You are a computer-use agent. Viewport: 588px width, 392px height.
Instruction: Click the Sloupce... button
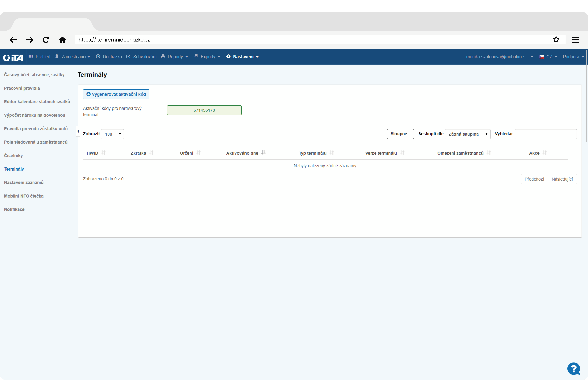pos(400,134)
